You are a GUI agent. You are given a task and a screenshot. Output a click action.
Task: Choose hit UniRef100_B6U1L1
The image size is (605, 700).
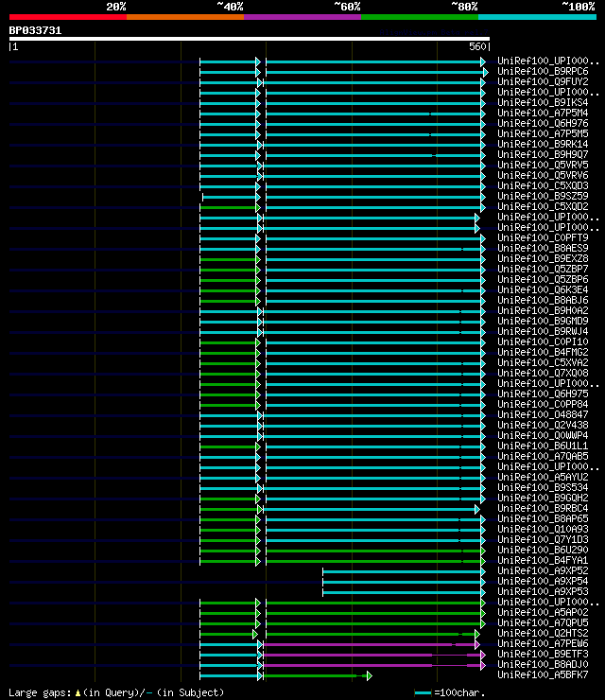[x=543, y=446]
